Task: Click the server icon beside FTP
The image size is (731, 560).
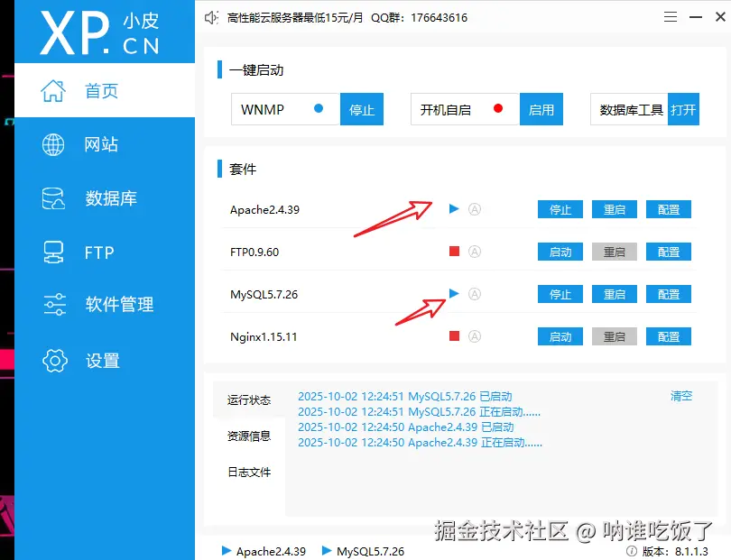Action: (53, 252)
